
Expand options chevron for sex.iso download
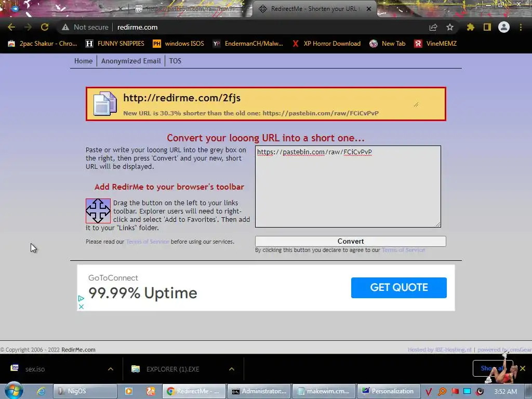point(111,369)
